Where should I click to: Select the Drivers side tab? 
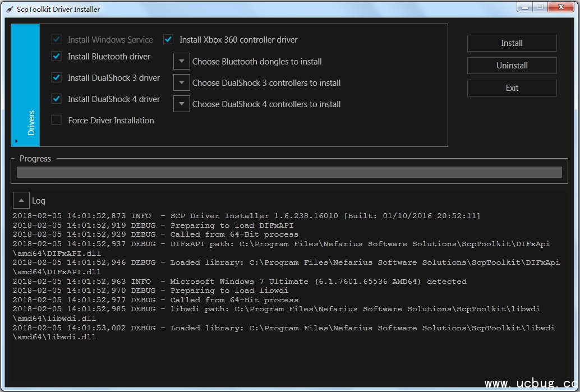(26, 85)
